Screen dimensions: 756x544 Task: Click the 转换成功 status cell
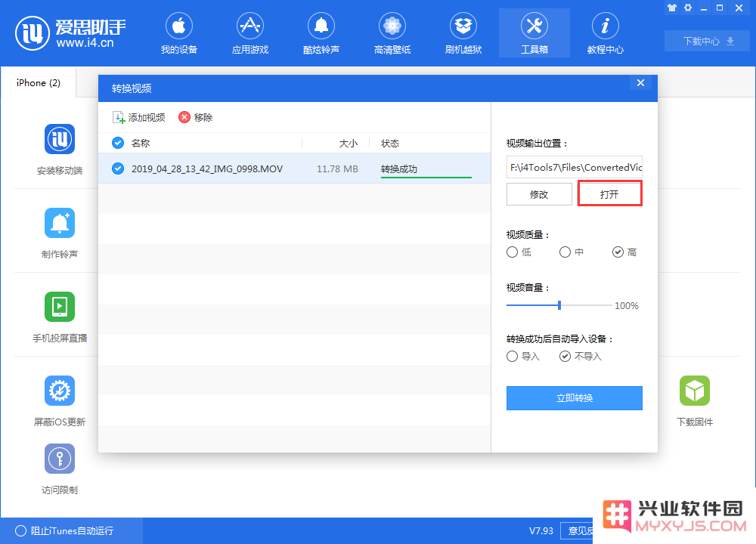pyautogui.click(x=398, y=169)
